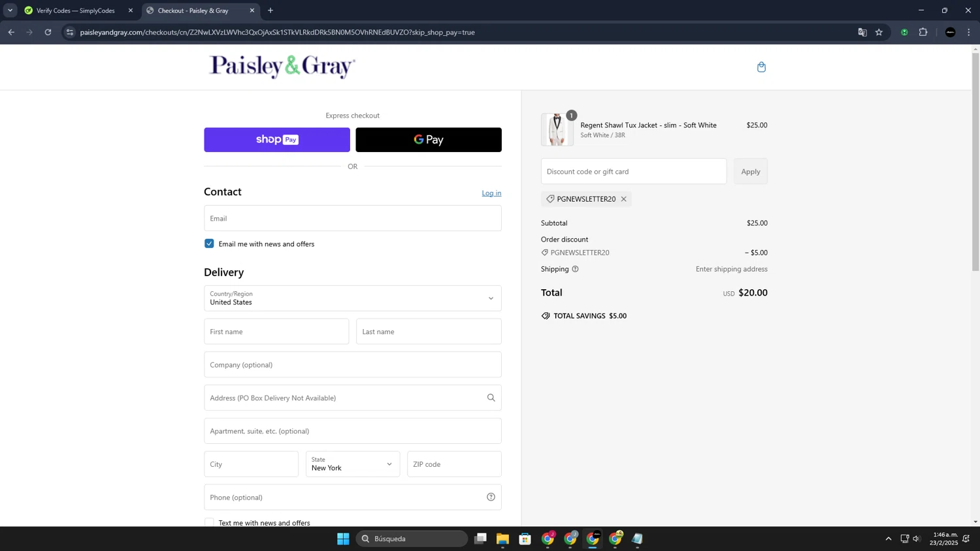Reload the checkout page
The image size is (980, 551).
(48, 32)
